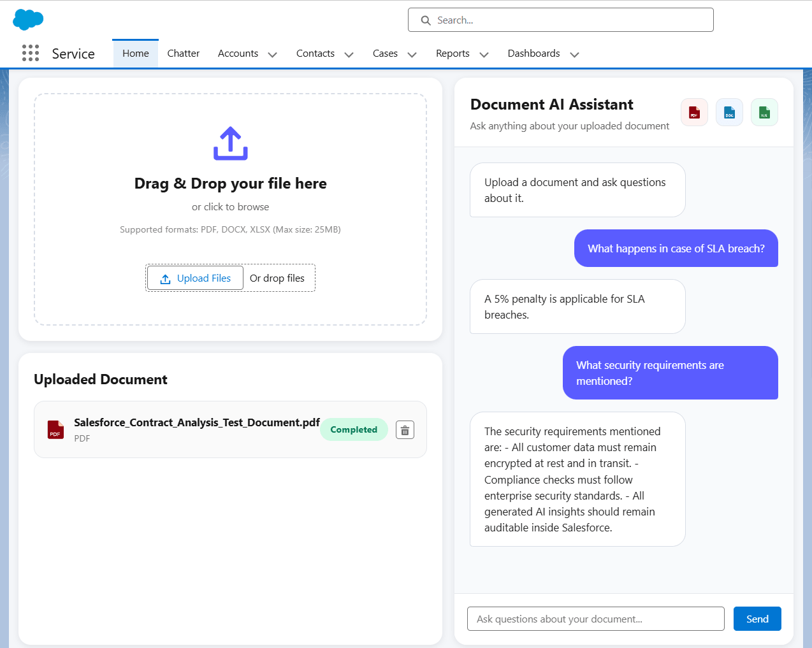Click the red PDF icon in assistant header
The width and height of the screenshot is (812, 648).
pyautogui.click(x=694, y=112)
